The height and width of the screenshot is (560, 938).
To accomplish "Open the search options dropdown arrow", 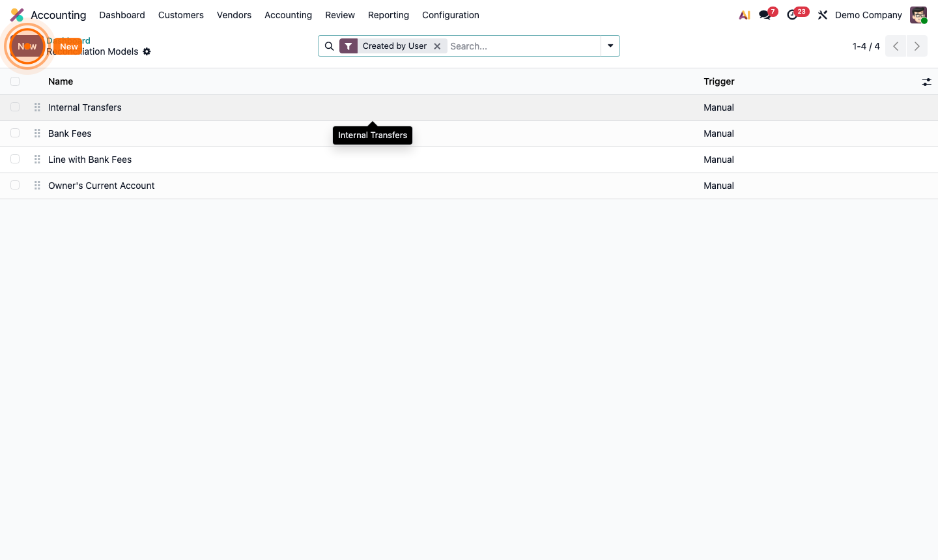I will [610, 46].
